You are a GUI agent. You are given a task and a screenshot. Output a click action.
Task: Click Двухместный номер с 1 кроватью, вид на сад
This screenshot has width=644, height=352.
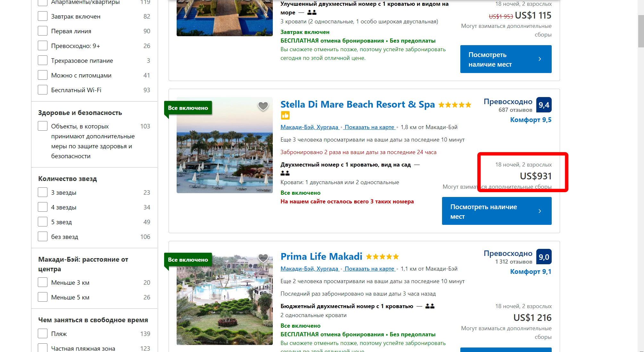tap(346, 165)
